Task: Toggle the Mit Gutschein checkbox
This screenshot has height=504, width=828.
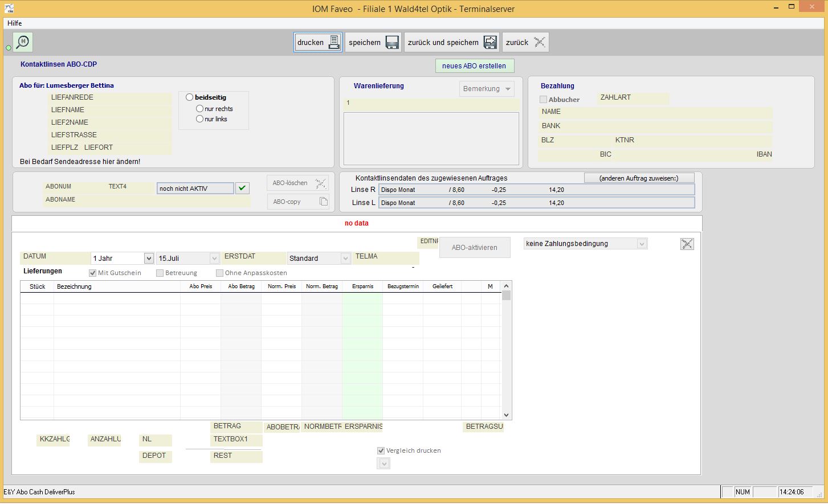Action: [x=93, y=273]
